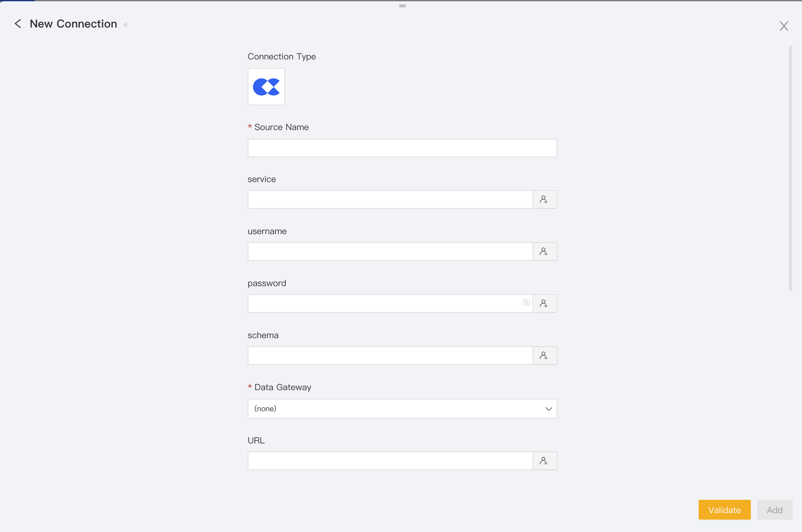Screen dimensions: 802x532
Task: Click the Source Name input field
Action: [402, 148]
